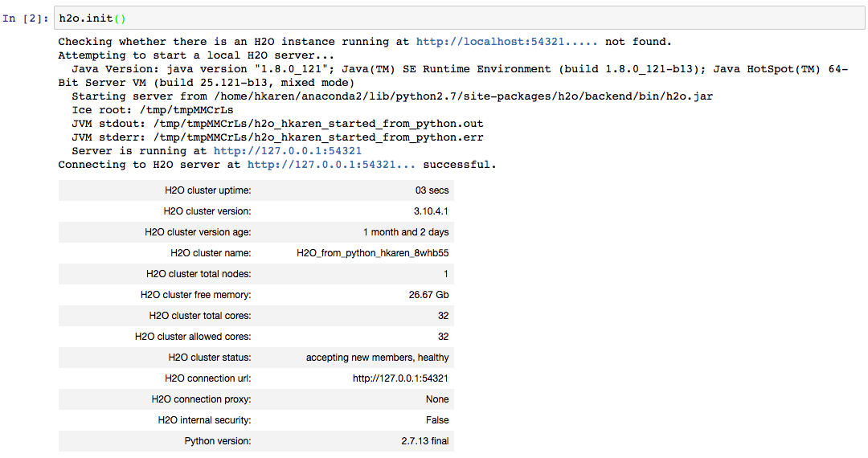Click the JVM stderr log path line
The height and width of the screenshot is (458, 868).
click(277, 137)
